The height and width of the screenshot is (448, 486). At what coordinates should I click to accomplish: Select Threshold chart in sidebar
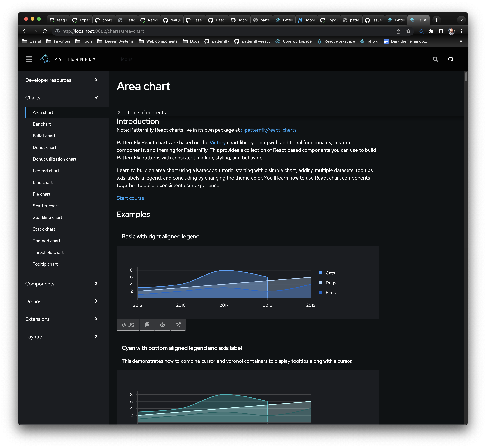pos(48,252)
